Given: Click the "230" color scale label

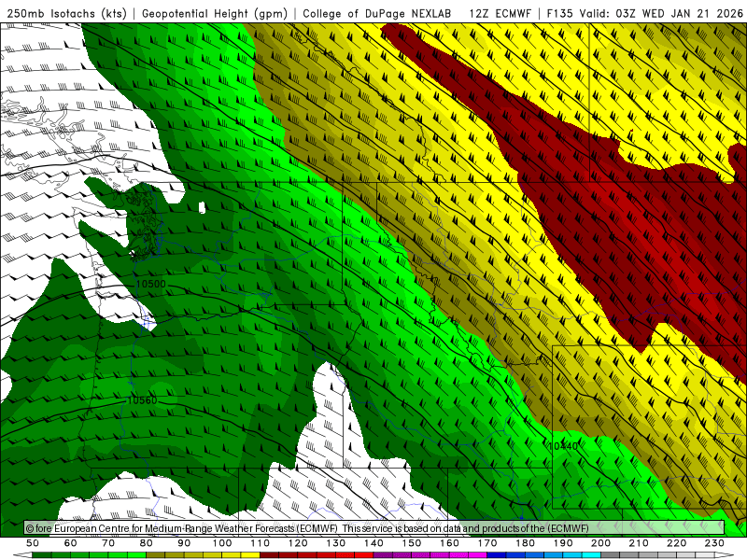Looking at the screenshot, I should (714, 543).
